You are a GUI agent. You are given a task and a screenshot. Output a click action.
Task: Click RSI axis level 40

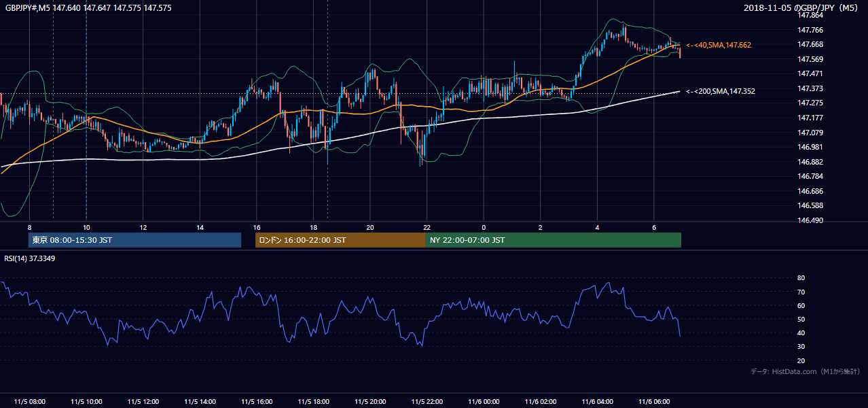(801, 333)
